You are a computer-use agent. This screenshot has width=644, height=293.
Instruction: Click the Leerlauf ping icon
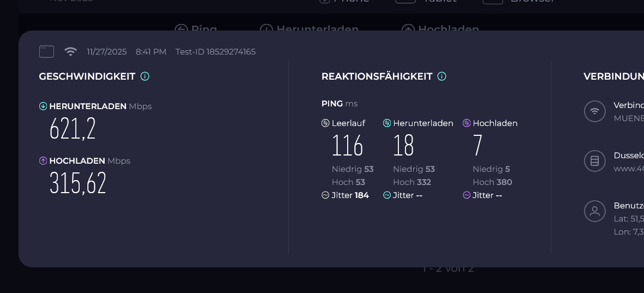(x=325, y=123)
